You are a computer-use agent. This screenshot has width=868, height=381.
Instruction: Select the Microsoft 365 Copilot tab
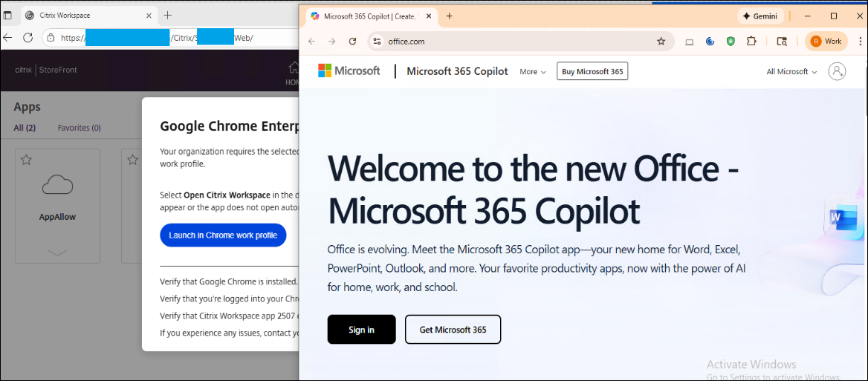click(371, 16)
